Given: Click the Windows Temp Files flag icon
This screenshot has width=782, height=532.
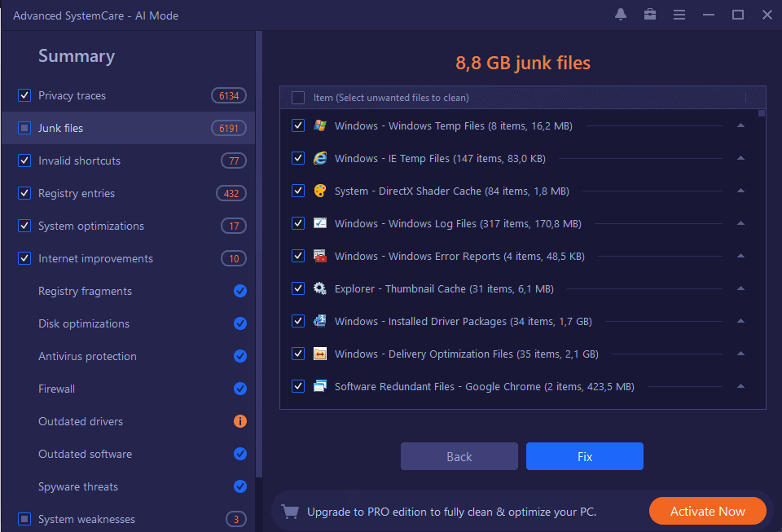Looking at the screenshot, I should click(x=319, y=125).
